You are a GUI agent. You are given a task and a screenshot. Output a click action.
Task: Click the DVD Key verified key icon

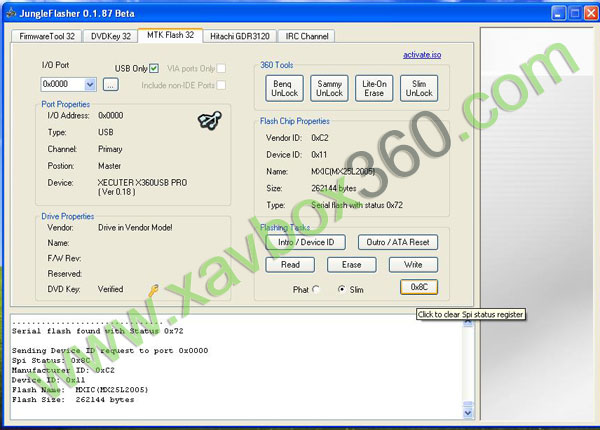[x=153, y=290]
